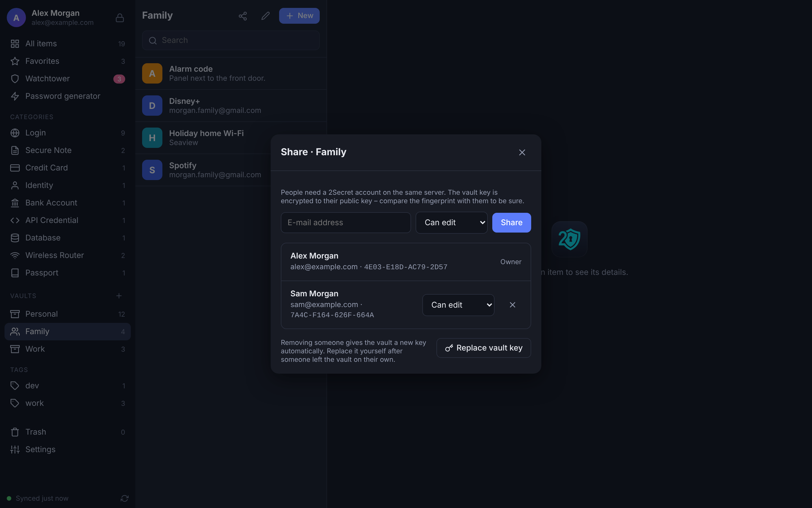Click the New item button
Image resolution: width=812 pixels, height=508 pixels.
click(299, 16)
